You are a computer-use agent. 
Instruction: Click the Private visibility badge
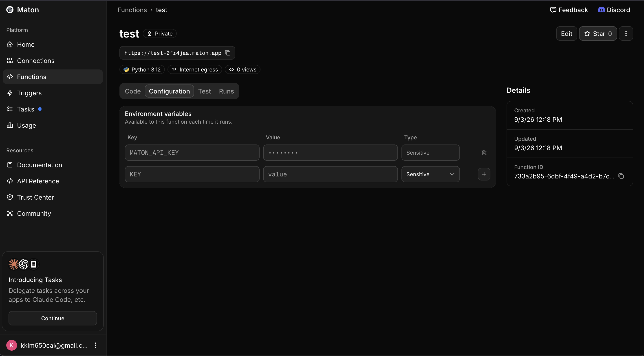tap(160, 33)
